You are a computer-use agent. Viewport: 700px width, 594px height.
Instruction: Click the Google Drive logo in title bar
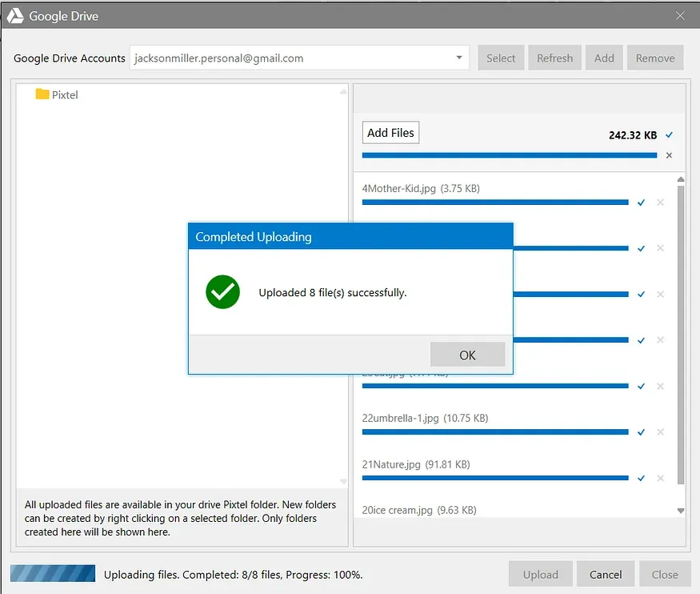pos(15,16)
